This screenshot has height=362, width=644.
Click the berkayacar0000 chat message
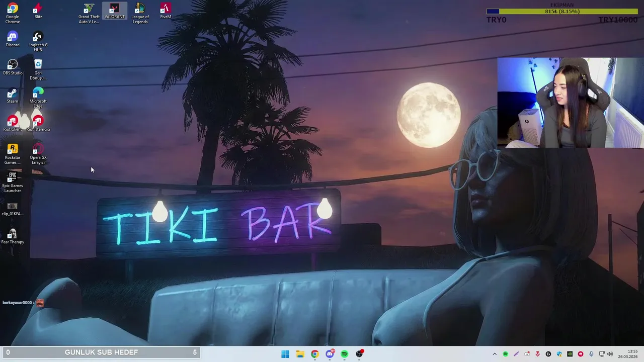[24, 303]
